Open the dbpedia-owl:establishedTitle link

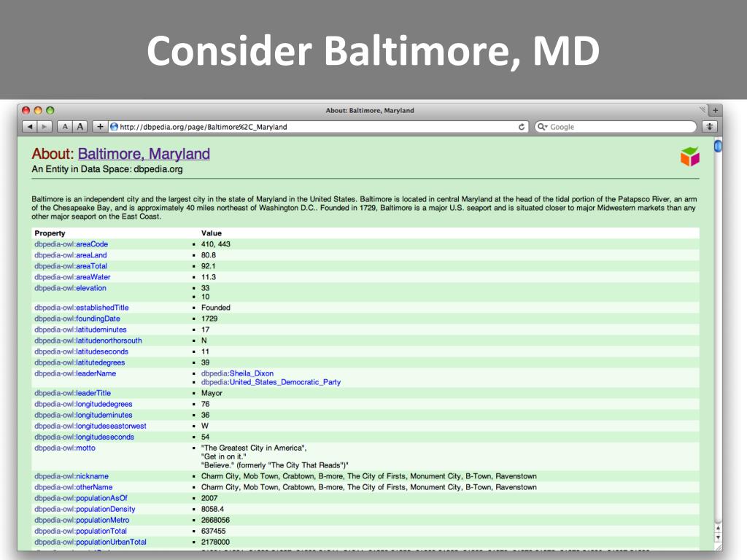[x=82, y=308]
